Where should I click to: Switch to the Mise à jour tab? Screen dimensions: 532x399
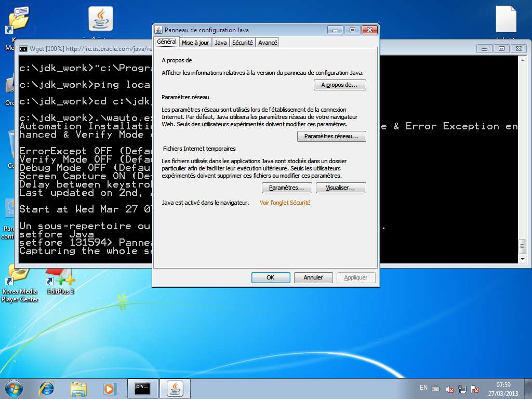click(x=195, y=43)
